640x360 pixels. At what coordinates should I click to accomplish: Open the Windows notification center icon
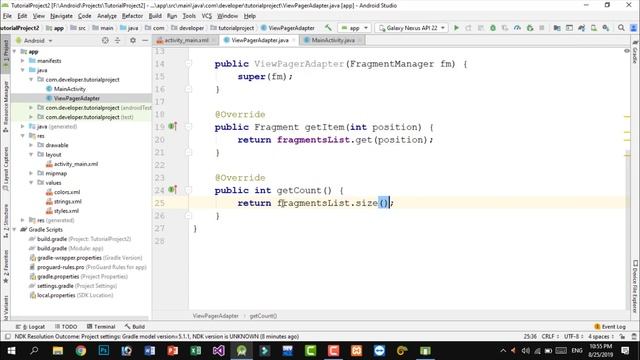(x=625, y=350)
